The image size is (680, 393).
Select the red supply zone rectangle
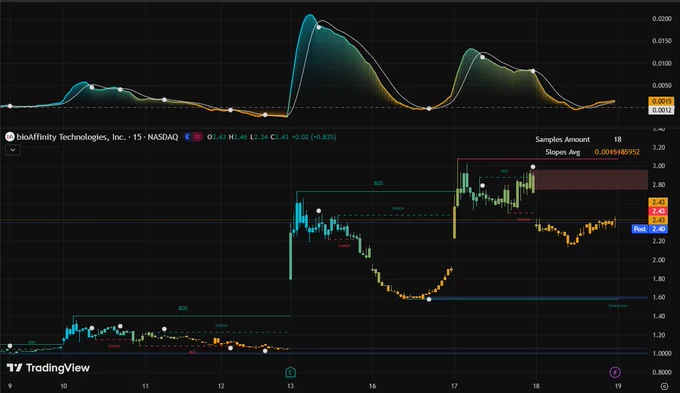(591, 180)
